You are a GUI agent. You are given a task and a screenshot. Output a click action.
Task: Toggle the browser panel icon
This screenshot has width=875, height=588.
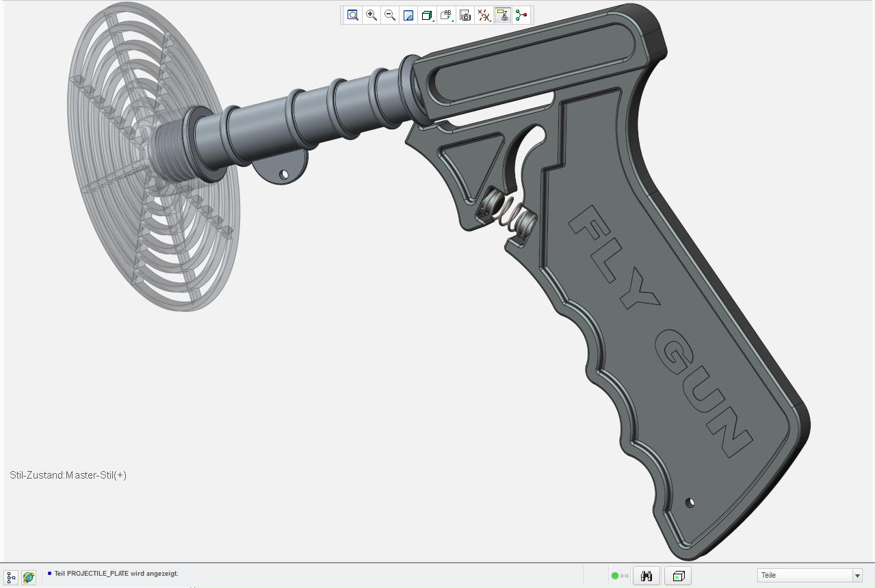coord(29,577)
